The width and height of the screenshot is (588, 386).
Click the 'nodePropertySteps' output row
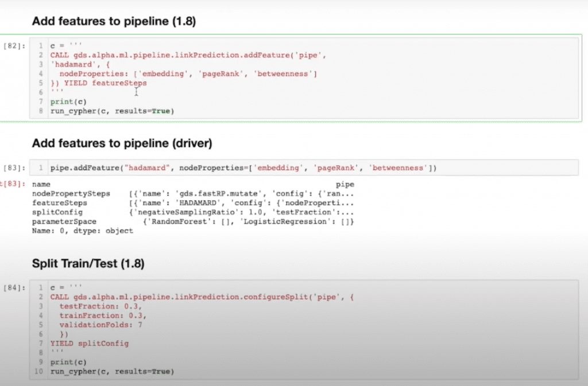tap(193, 193)
